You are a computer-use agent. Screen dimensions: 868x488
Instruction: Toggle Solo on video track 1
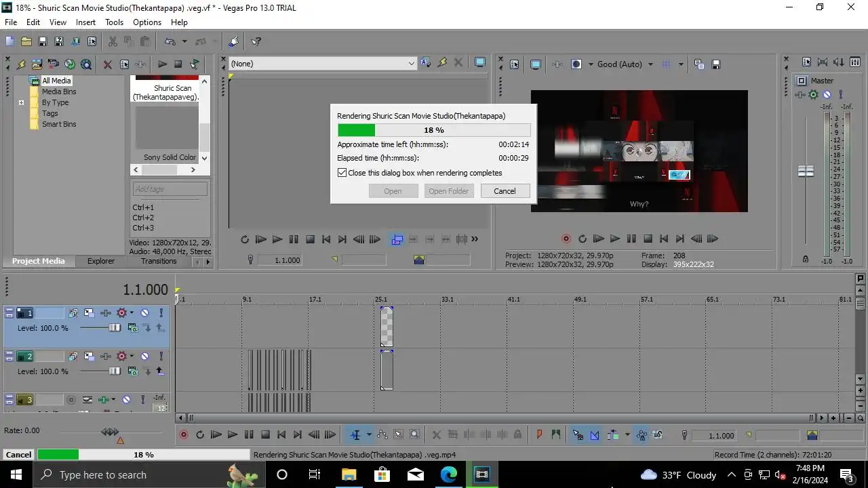pyautogui.click(x=161, y=313)
